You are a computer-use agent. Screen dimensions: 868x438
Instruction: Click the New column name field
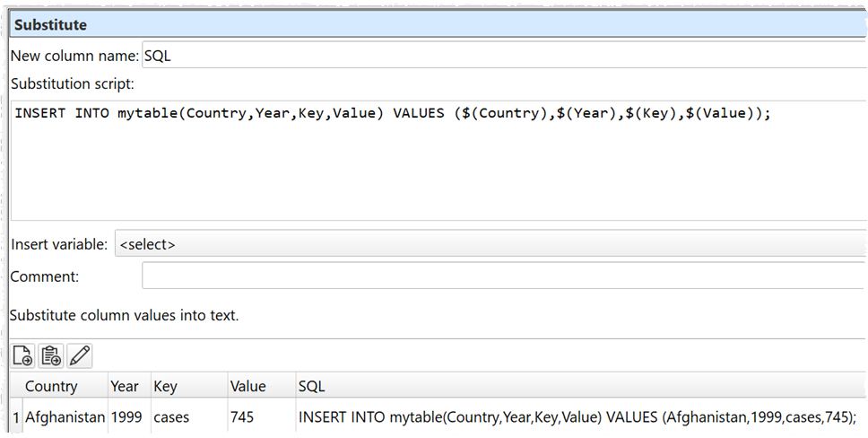point(502,56)
